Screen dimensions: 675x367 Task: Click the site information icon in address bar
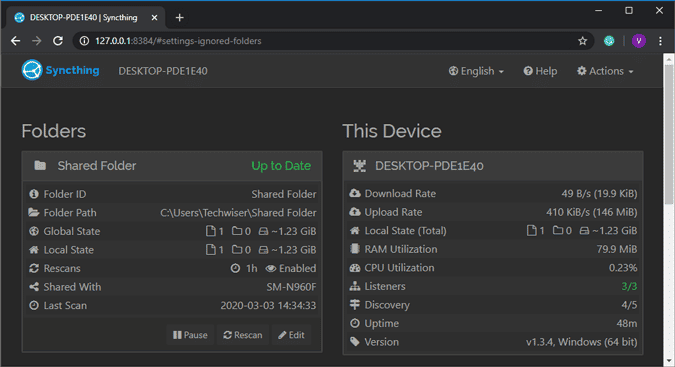(84, 41)
